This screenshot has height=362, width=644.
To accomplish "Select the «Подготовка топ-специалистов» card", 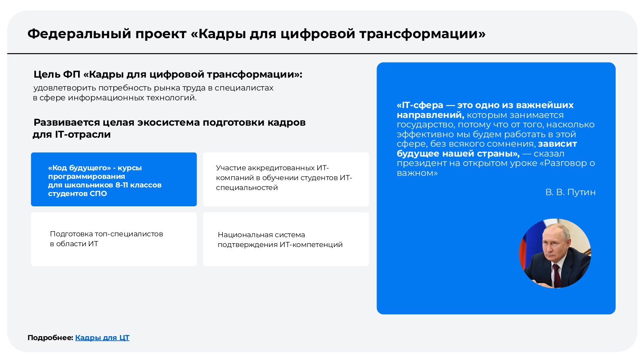I will 114,239.
